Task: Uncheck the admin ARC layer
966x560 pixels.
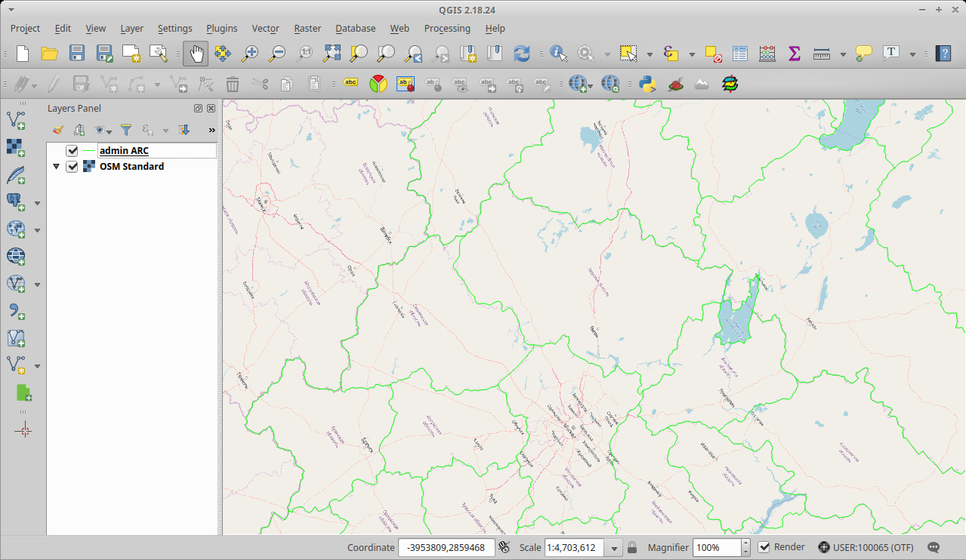Action: click(72, 150)
